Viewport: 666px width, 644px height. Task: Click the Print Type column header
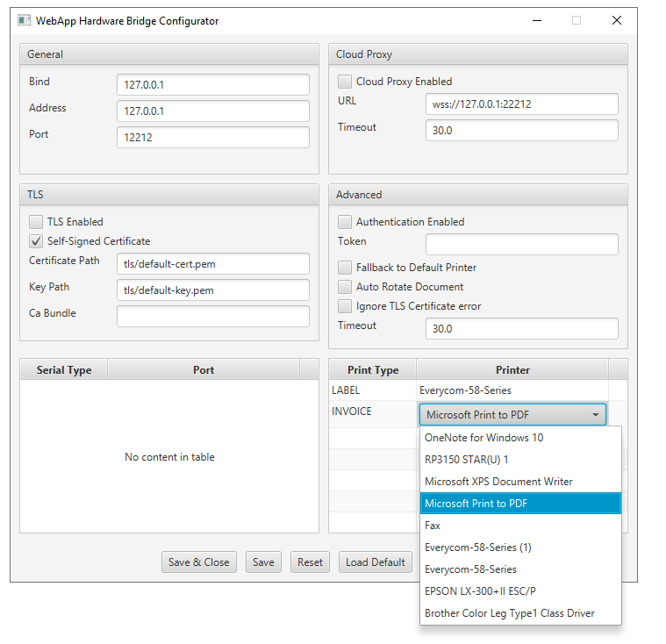tap(373, 369)
